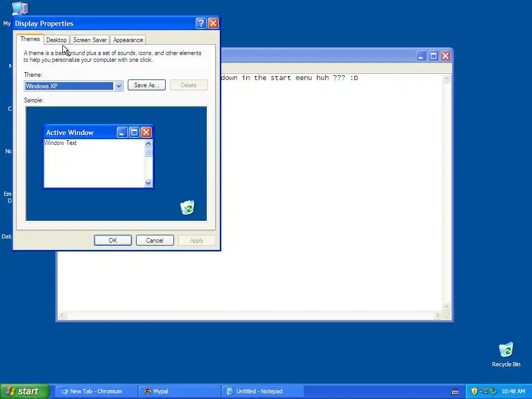Cancel the Display Properties dialog
The image size is (532, 399).
(x=155, y=240)
